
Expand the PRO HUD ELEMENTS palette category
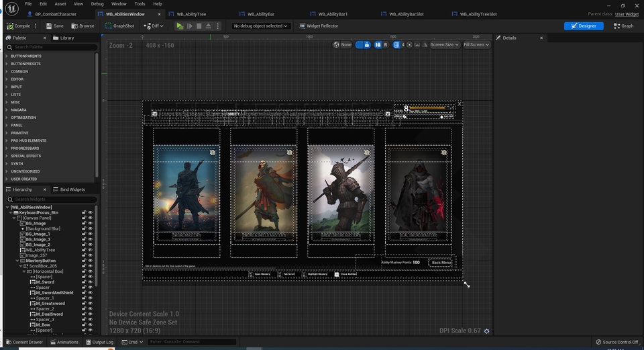(x=7, y=140)
